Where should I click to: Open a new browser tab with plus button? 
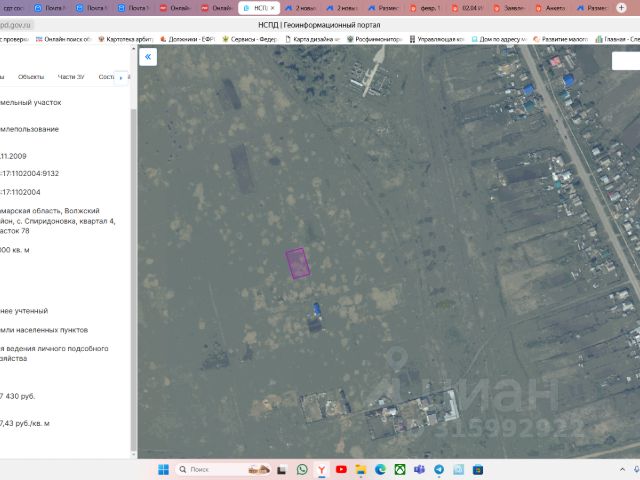(621, 8)
